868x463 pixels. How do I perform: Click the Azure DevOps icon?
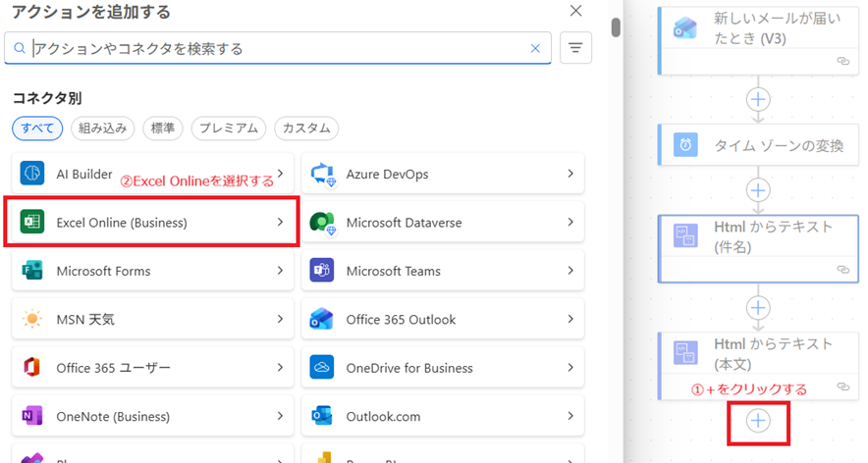pos(322,174)
